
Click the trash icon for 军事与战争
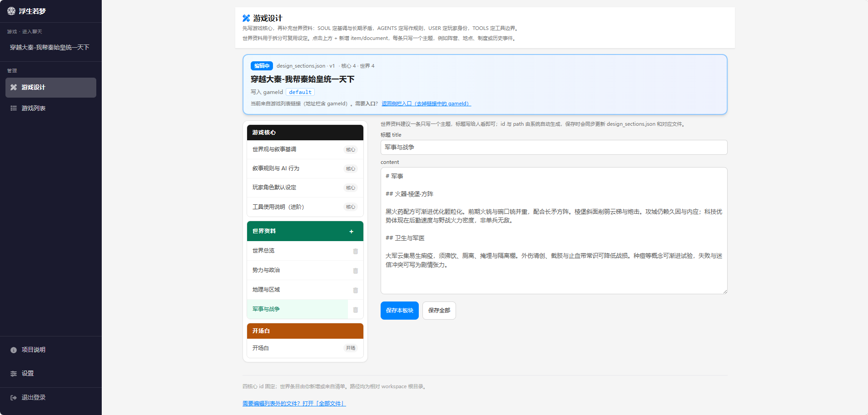(356, 310)
